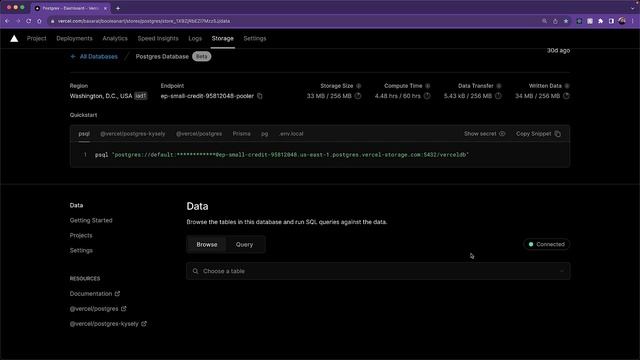
Task: Toggle Show secret for the connection string
Action: 484,134
